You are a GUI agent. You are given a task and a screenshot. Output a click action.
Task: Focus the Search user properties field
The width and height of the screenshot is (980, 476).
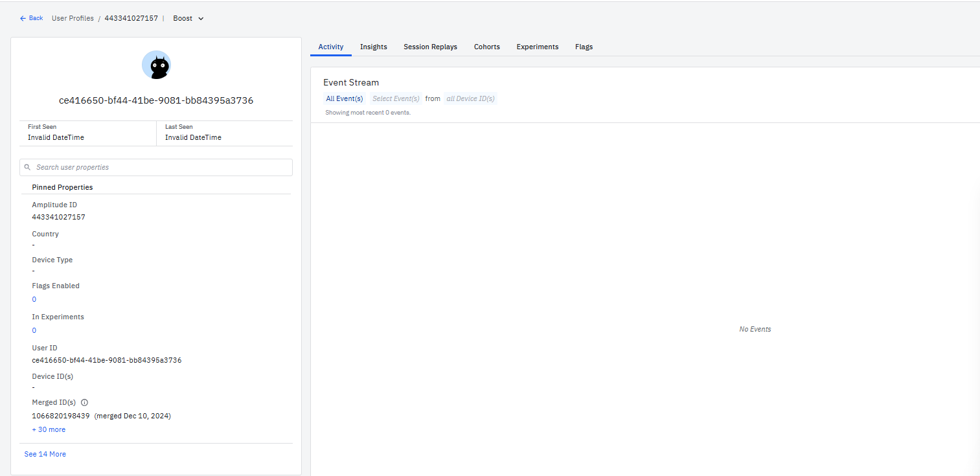(156, 167)
